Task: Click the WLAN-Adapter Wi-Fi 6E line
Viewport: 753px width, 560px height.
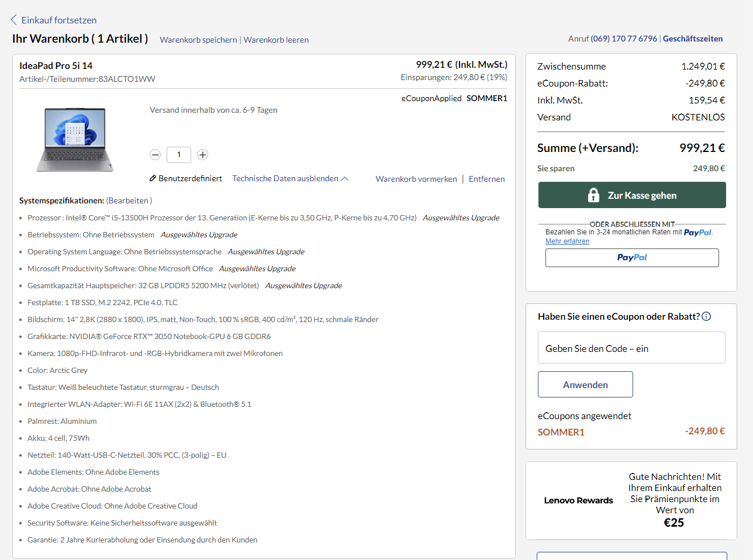Action: tap(139, 405)
